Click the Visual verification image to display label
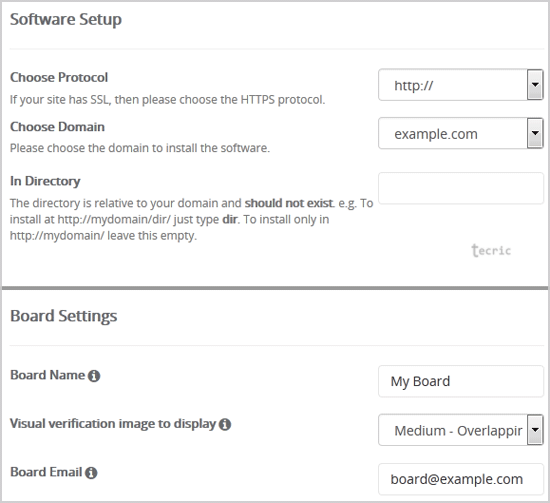550x503 pixels. tap(113, 424)
